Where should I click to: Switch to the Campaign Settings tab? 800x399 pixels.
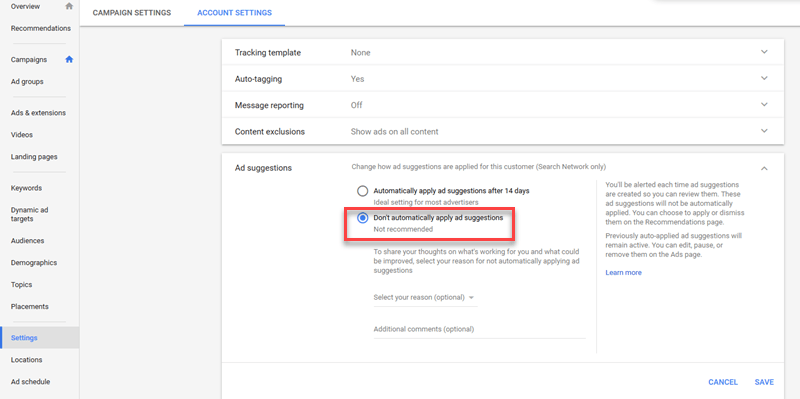coord(132,13)
